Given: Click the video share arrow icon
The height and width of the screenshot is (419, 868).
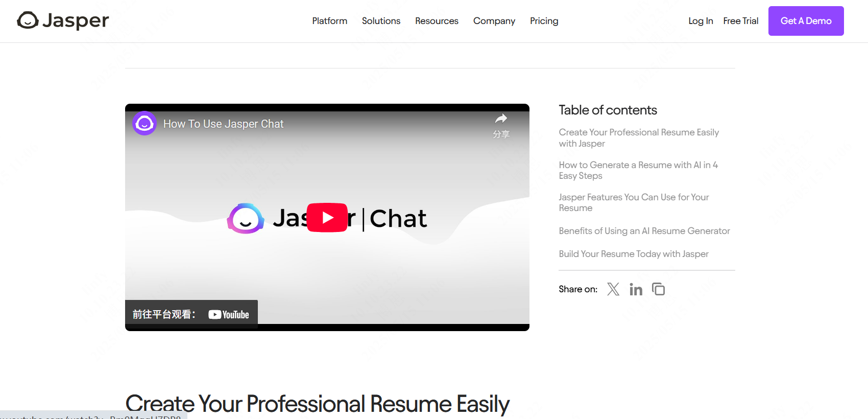Looking at the screenshot, I should (x=501, y=119).
